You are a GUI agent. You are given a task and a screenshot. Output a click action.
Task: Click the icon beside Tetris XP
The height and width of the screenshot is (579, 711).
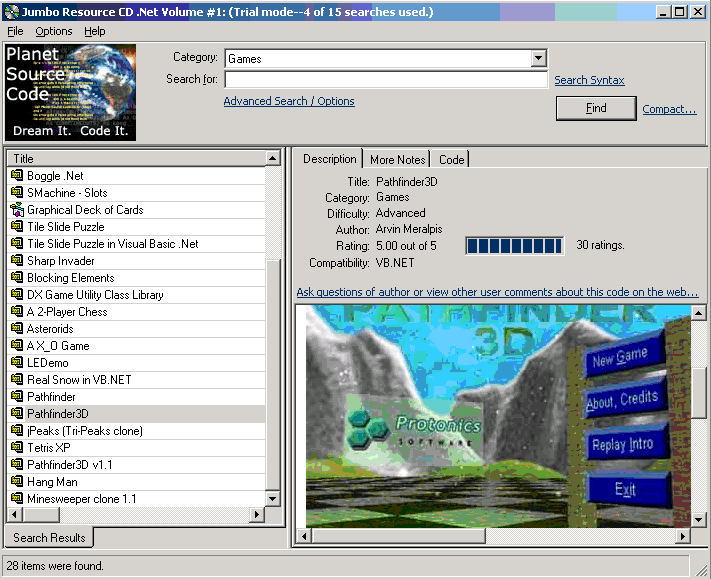click(x=17, y=448)
